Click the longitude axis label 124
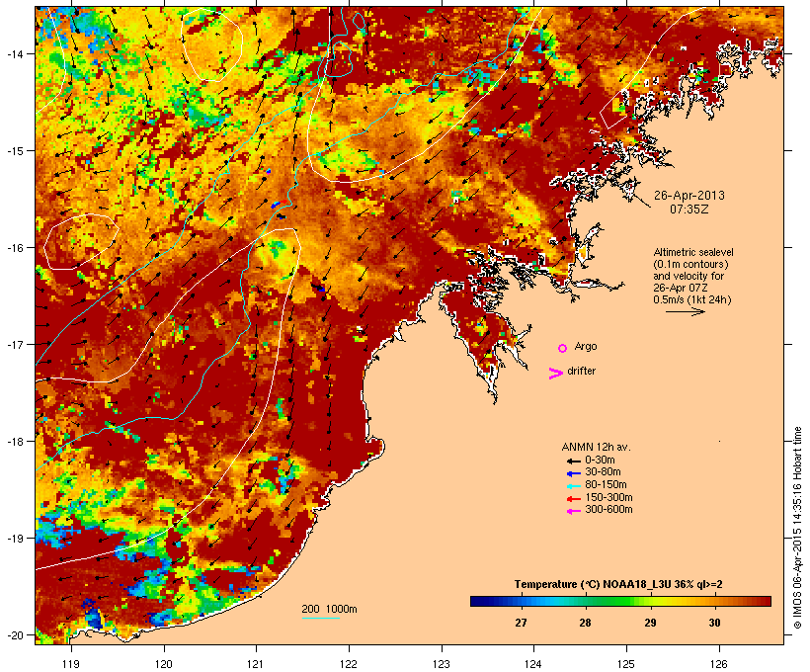 pyautogui.click(x=533, y=664)
